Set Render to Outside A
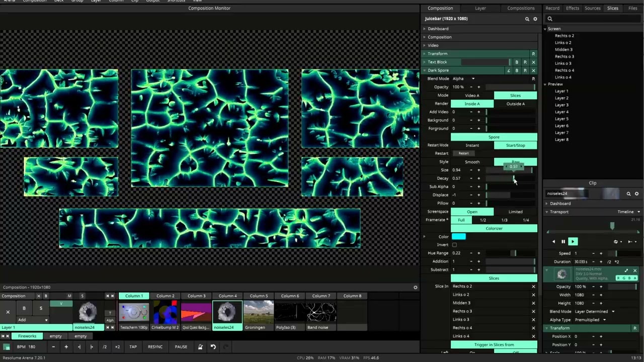 [x=515, y=104]
